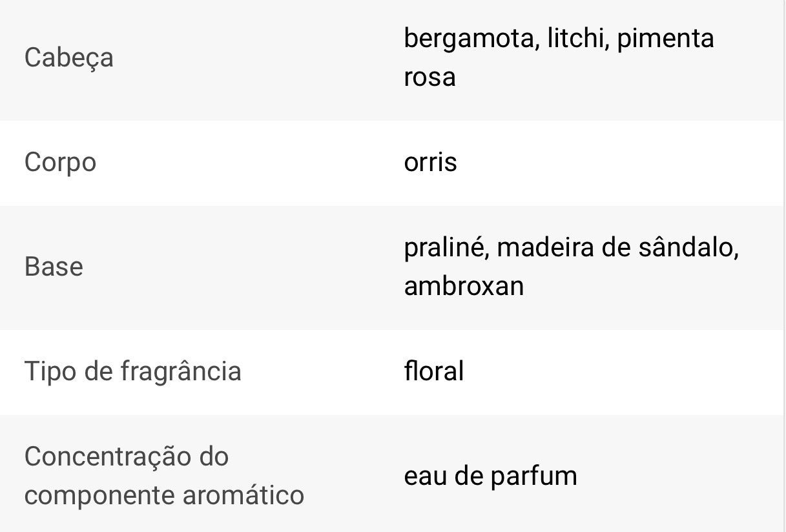Click the Cabeça row label
Viewport: 786px width, 532px height.
click(x=68, y=57)
